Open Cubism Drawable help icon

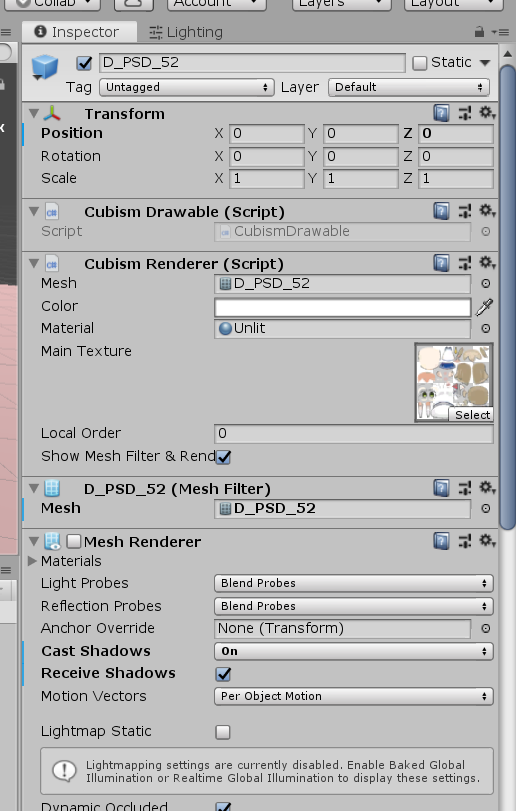point(441,211)
